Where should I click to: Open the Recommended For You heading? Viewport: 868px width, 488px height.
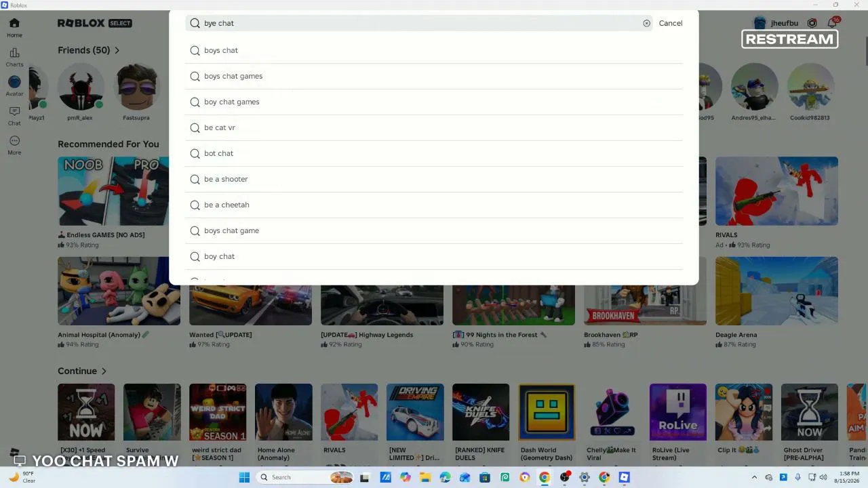coord(108,144)
